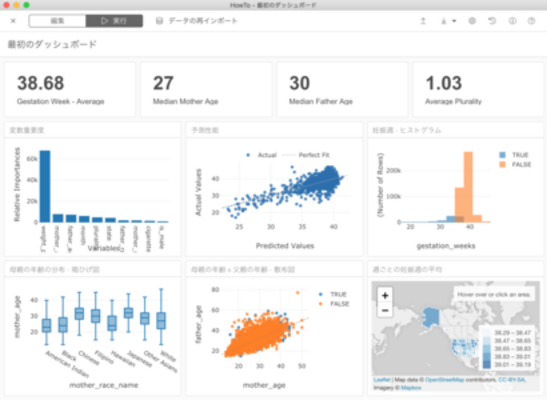Click the darkest 39.01 - 39.19 map legend swatch
547x400 pixels.
click(487, 364)
